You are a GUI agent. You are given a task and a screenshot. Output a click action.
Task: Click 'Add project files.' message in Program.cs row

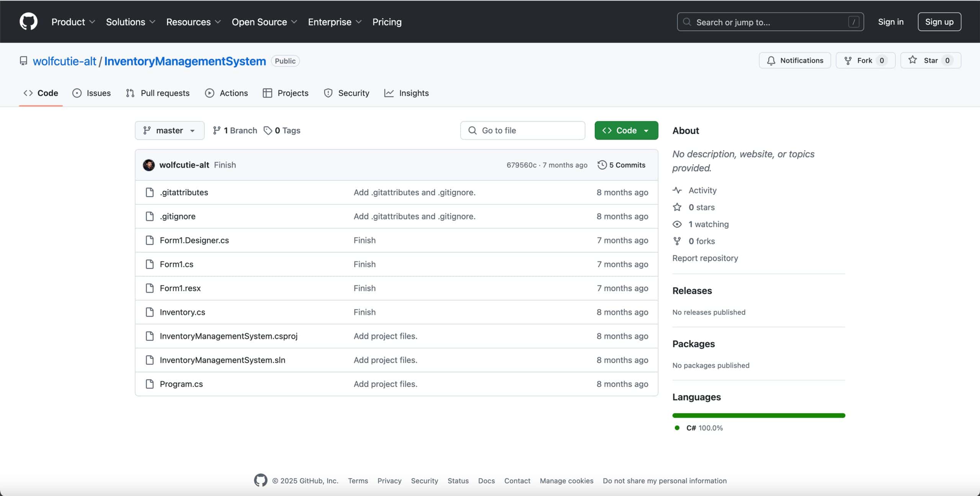[x=385, y=384]
